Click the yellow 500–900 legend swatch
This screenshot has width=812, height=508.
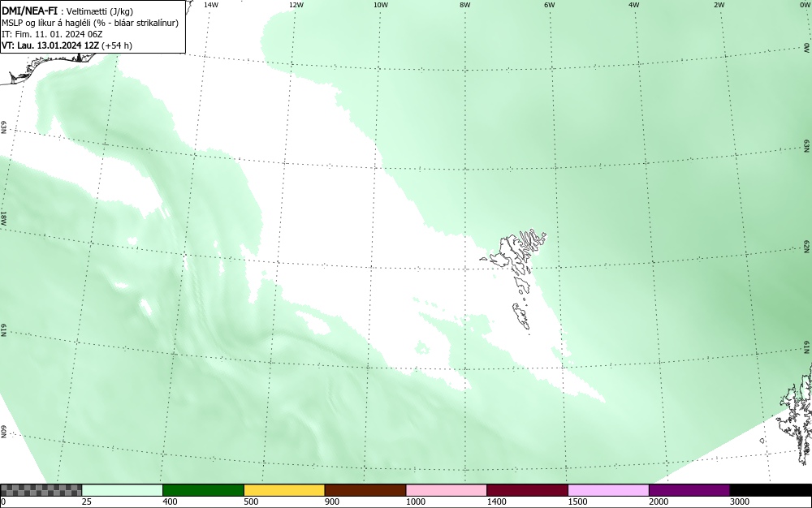click(x=284, y=490)
